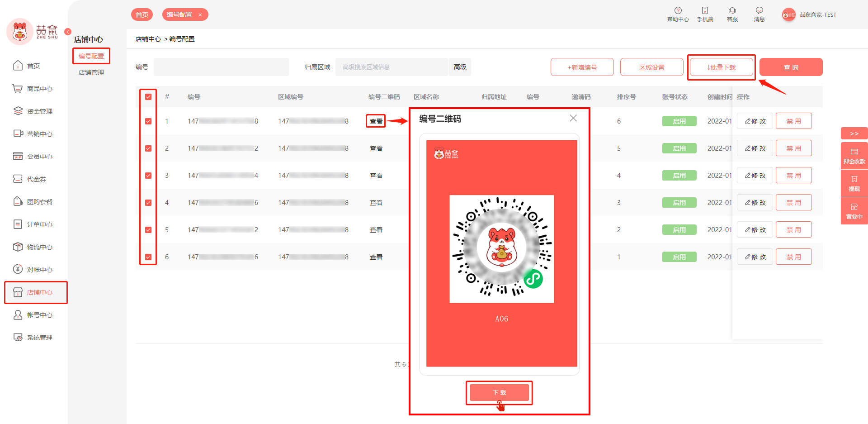Click the 查询 button
Image resolution: width=868 pixels, height=424 pixels.
(791, 67)
